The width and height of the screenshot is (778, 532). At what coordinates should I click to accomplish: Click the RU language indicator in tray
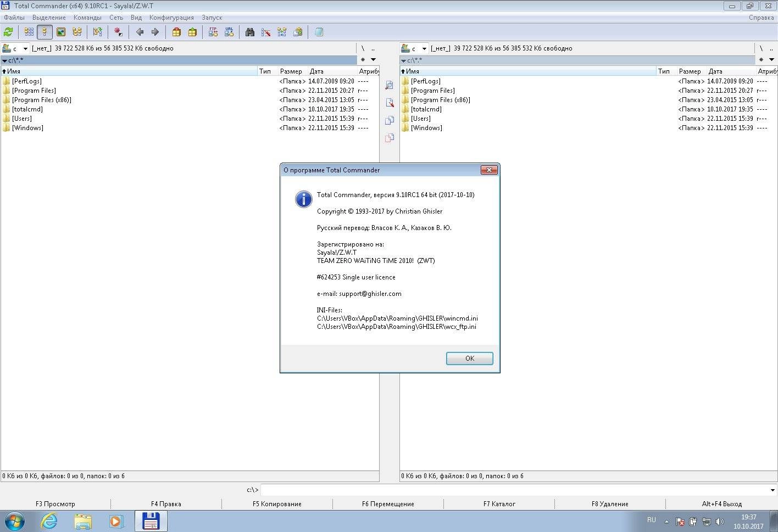tap(652, 520)
